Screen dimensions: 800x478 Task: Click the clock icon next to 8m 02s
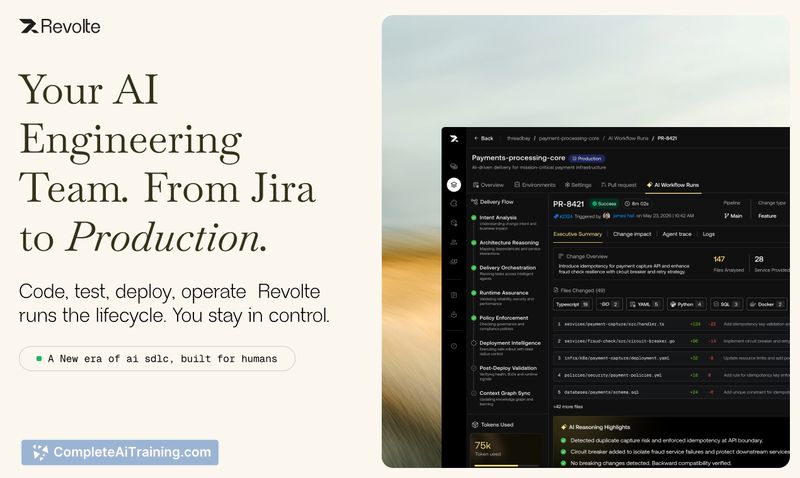click(628, 204)
